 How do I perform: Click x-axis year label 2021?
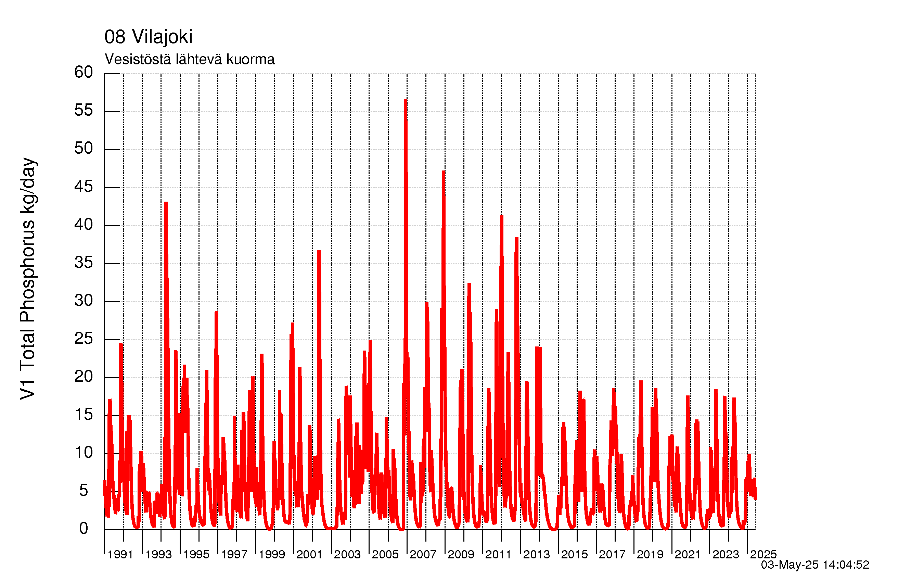[x=688, y=554]
